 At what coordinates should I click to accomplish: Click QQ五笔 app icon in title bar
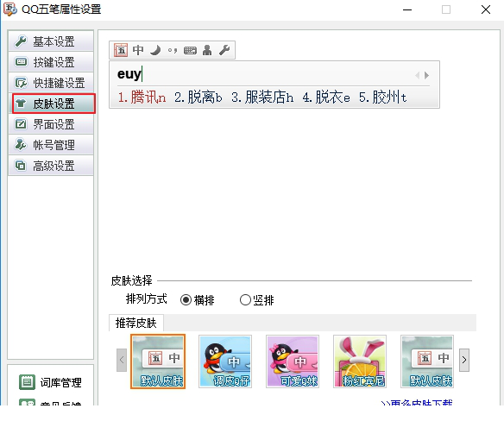coord(10,9)
